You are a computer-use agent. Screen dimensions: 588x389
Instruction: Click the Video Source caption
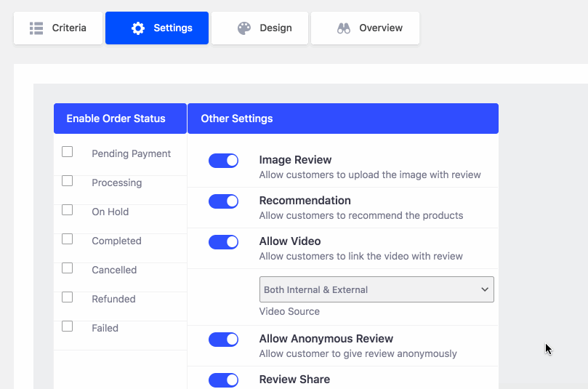click(x=289, y=311)
